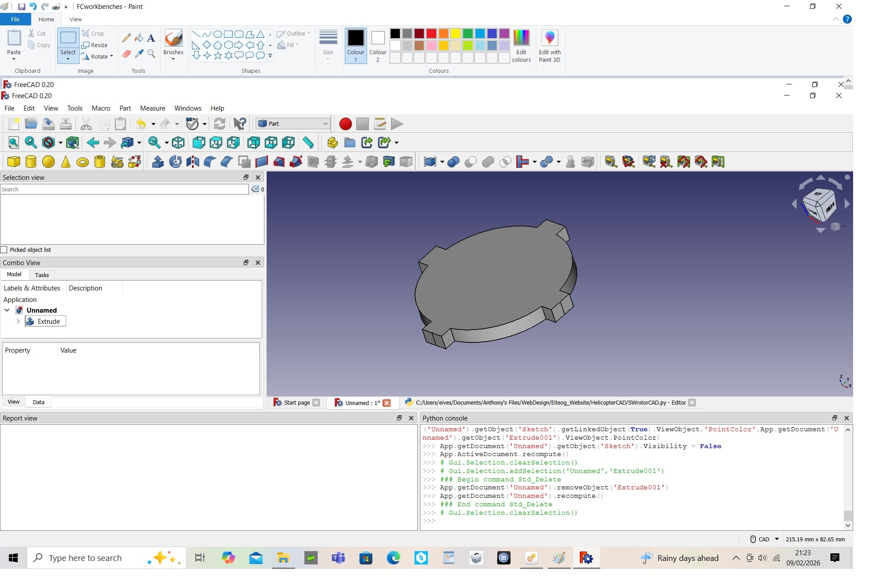This screenshot has height=588, width=874.
Task: Open the Shapes overflow dropdown in Paint
Action: (270, 56)
